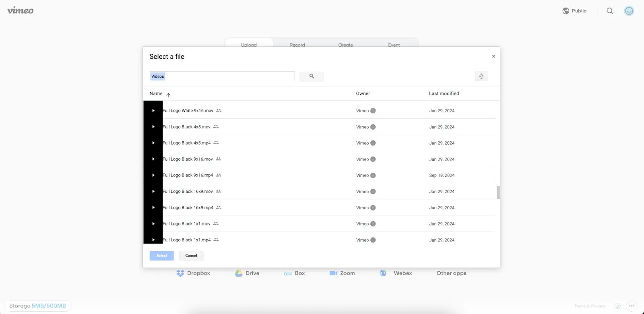This screenshot has width=644, height=314.
Task: Import from Dropbox
Action: (193, 273)
